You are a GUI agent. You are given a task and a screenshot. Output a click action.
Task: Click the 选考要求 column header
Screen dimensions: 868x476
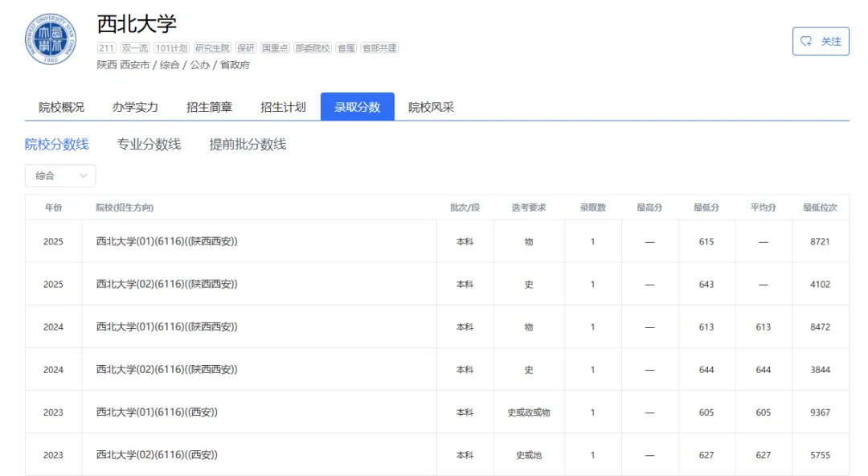(529, 207)
